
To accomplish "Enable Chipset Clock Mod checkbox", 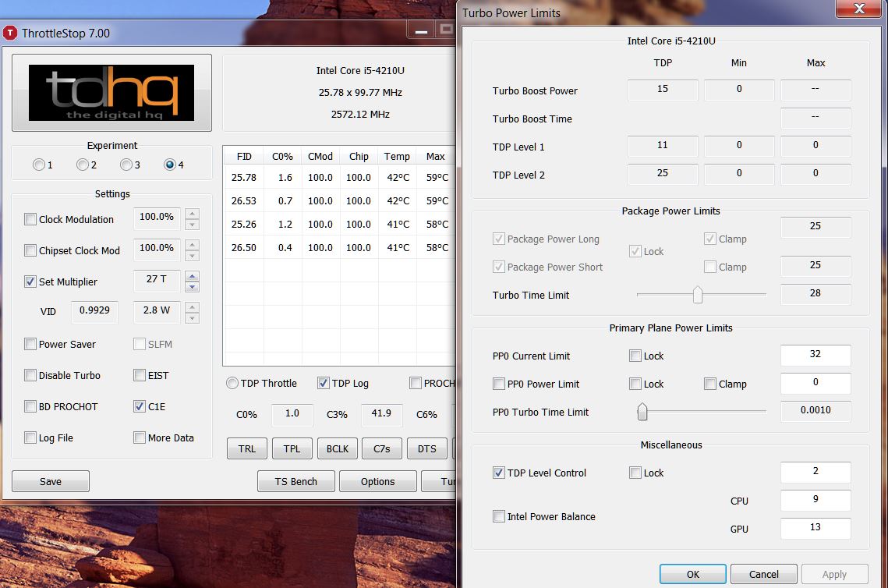I will (x=30, y=250).
